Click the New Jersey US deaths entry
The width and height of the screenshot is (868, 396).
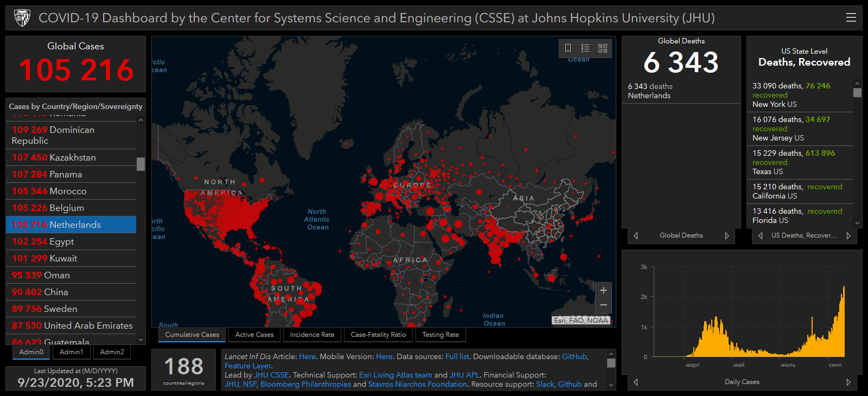[x=800, y=129]
